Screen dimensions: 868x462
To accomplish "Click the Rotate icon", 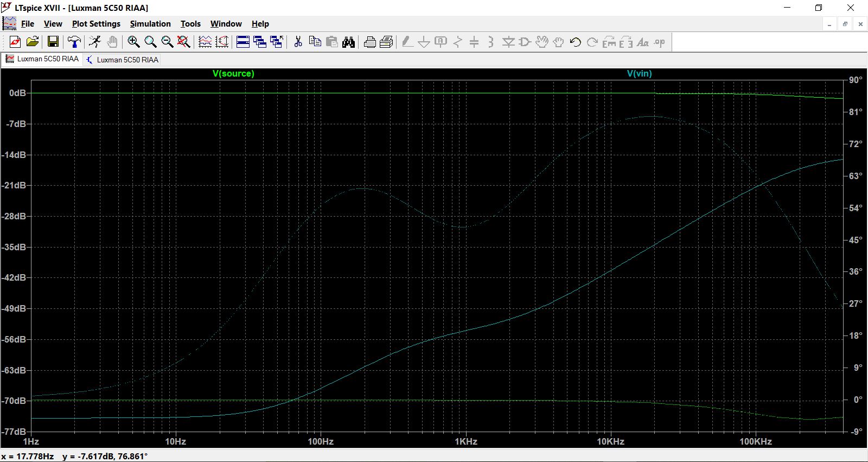I will pos(609,42).
